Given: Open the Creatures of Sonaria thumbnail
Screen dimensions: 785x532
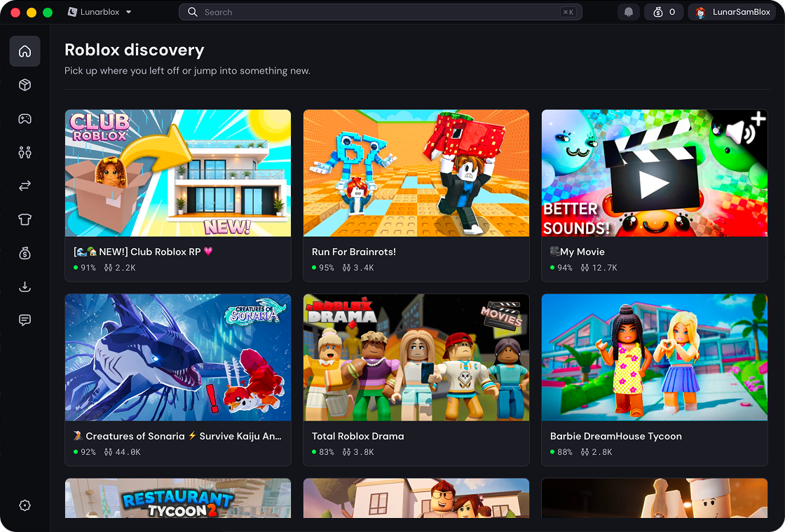Looking at the screenshot, I should click(x=178, y=357).
